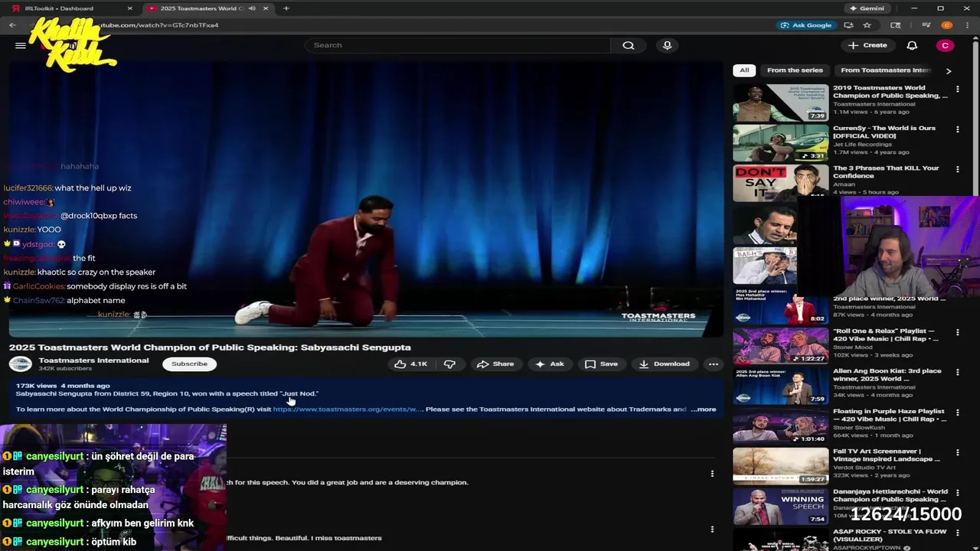The height and width of the screenshot is (551, 980).
Task: Open 2019 Toastmasters World Champion thumbnail
Action: click(780, 103)
